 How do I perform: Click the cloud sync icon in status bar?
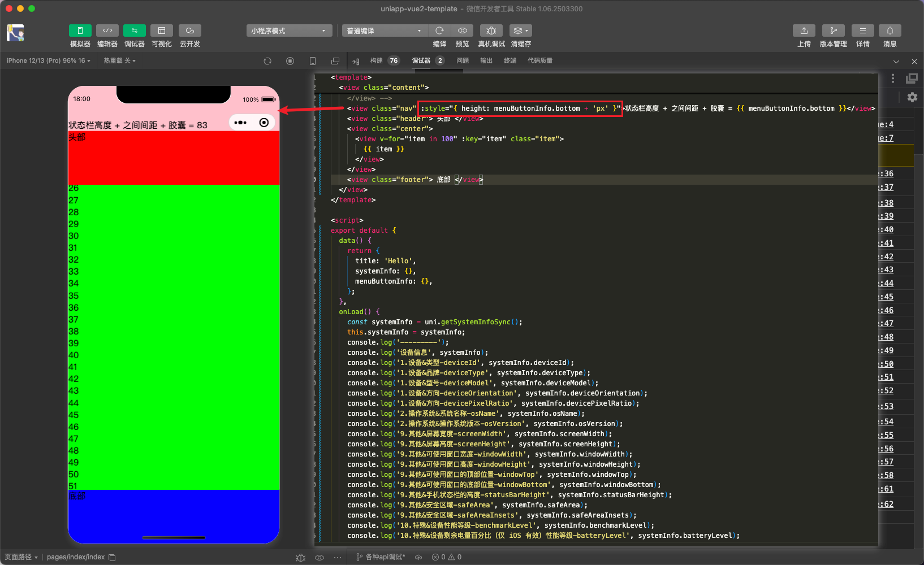(418, 557)
